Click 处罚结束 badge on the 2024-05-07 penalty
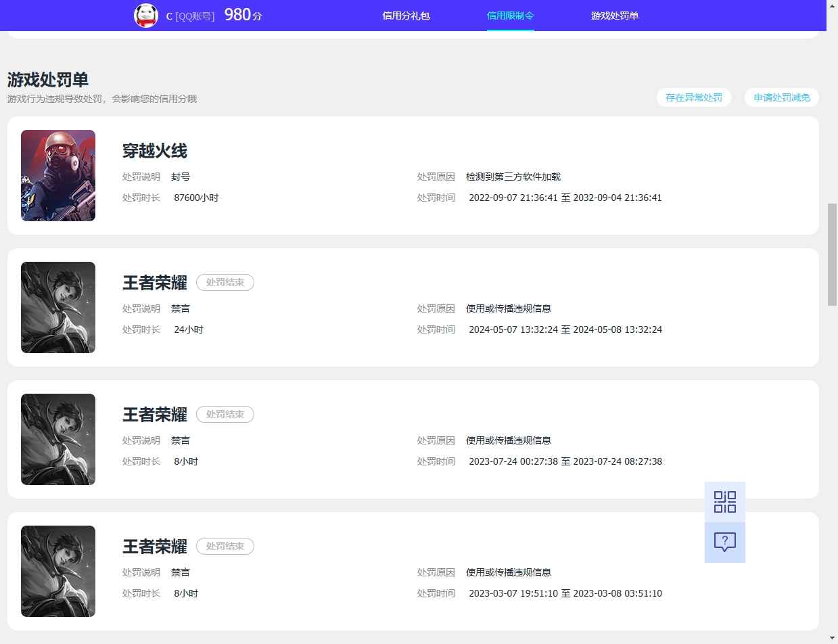838x644 pixels. [225, 282]
